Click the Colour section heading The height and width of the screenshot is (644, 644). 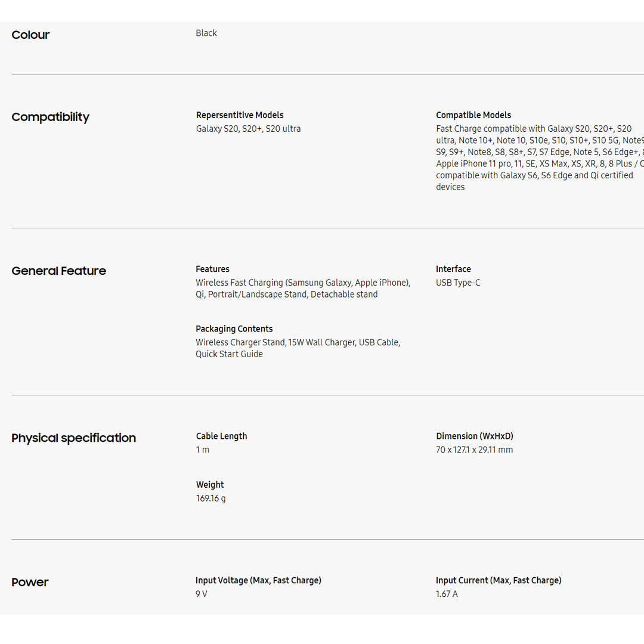(30, 35)
